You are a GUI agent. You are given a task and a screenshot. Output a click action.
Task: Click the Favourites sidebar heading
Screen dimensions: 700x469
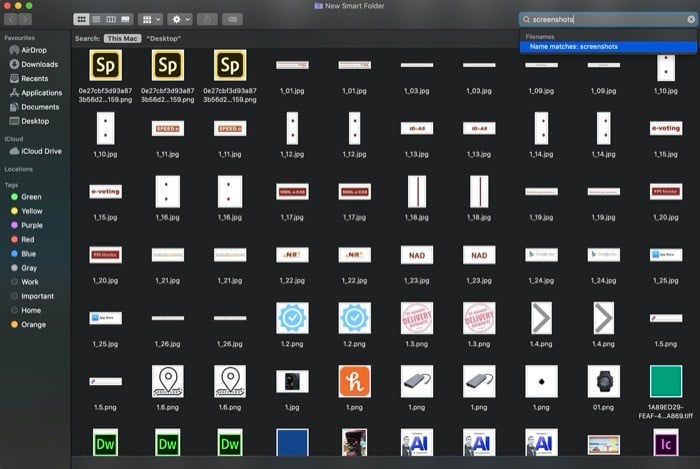point(20,38)
